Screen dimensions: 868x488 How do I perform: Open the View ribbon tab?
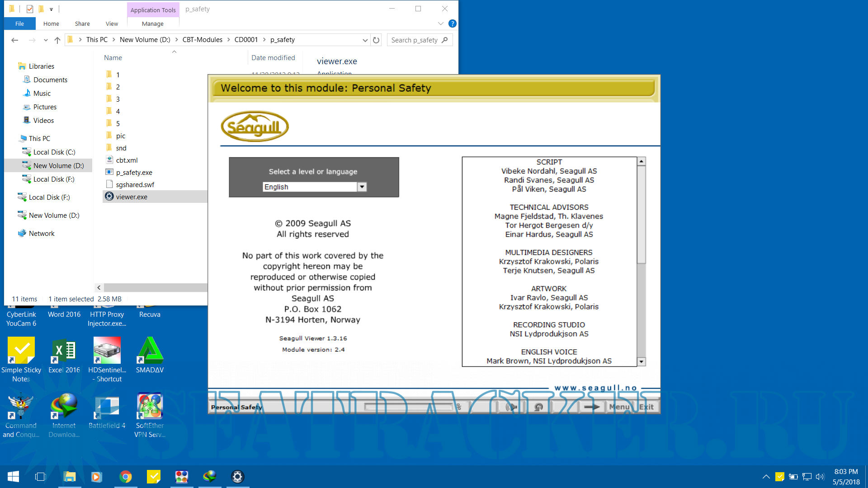pyautogui.click(x=112, y=24)
